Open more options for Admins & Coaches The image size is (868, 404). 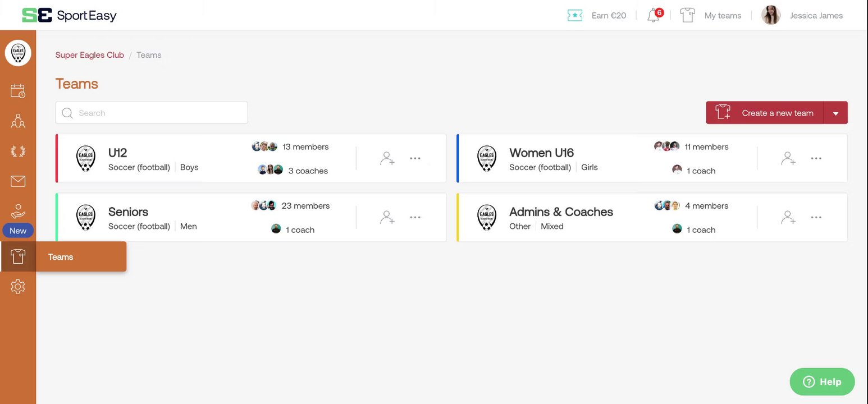click(816, 217)
